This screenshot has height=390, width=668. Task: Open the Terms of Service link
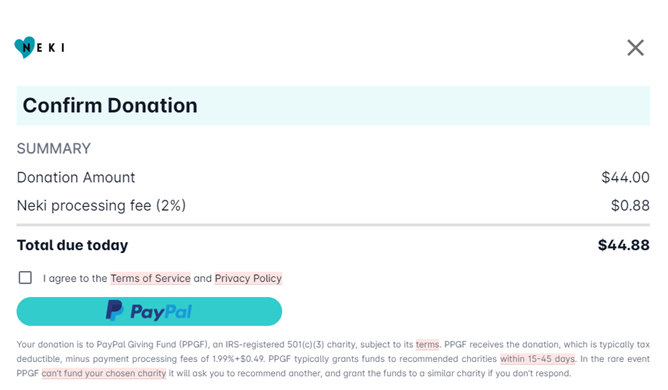pyautogui.click(x=150, y=278)
